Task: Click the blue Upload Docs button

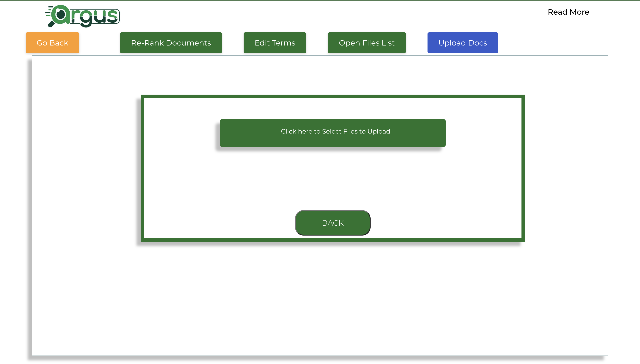Action: point(463,43)
